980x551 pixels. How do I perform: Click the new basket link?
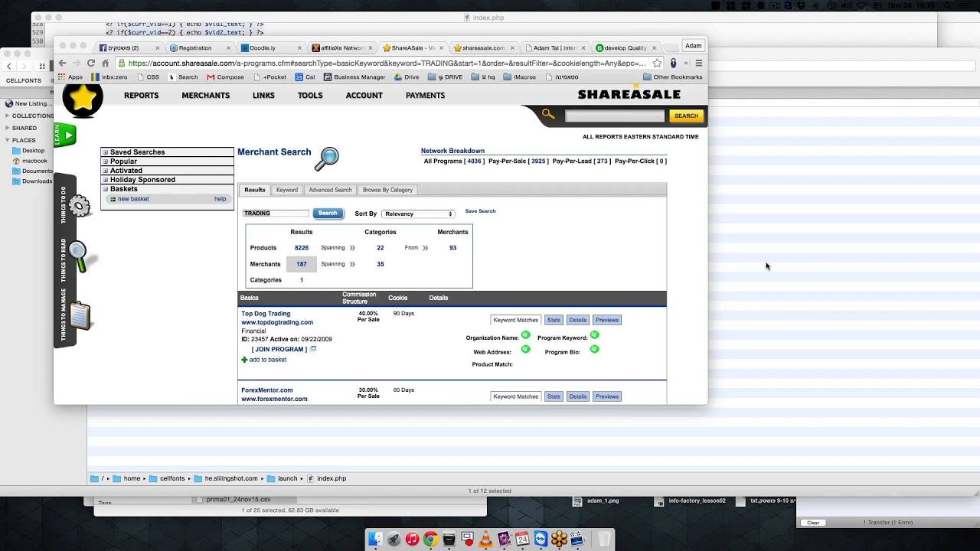point(133,199)
